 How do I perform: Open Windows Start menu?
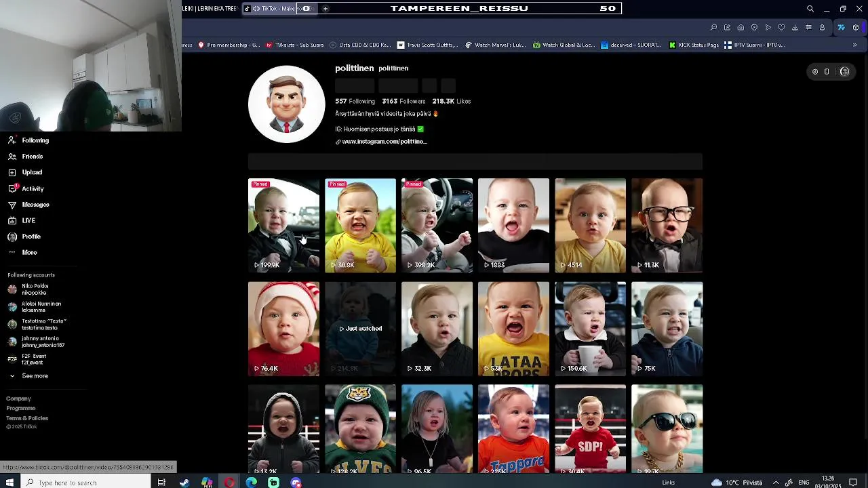9,483
